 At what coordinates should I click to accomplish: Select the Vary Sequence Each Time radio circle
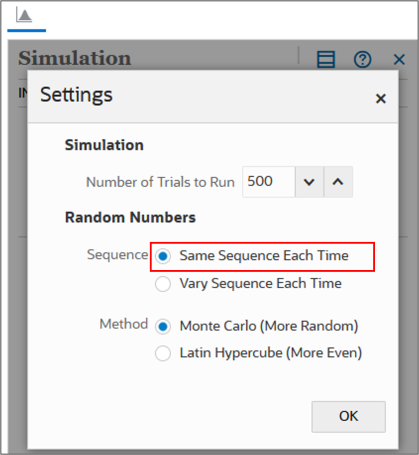163,284
